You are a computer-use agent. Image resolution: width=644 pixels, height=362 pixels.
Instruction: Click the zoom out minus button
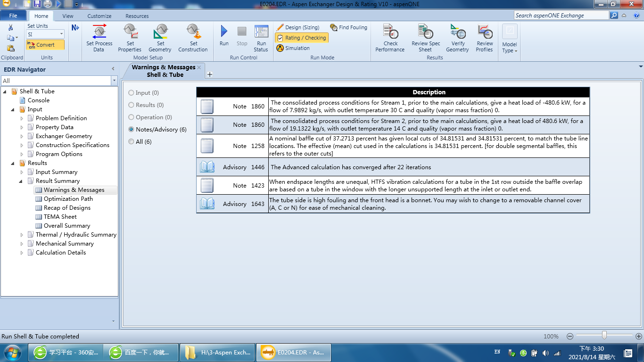pyautogui.click(x=570, y=337)
